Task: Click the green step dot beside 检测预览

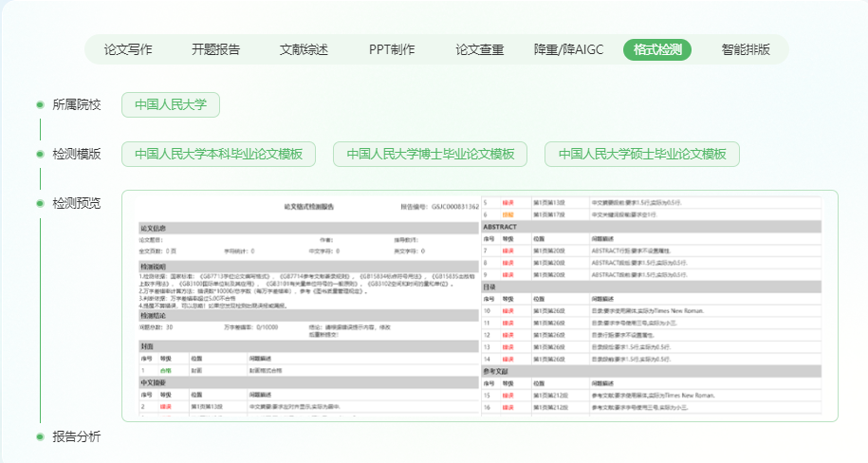Action: pyautogui.click(x=40, y=203)
